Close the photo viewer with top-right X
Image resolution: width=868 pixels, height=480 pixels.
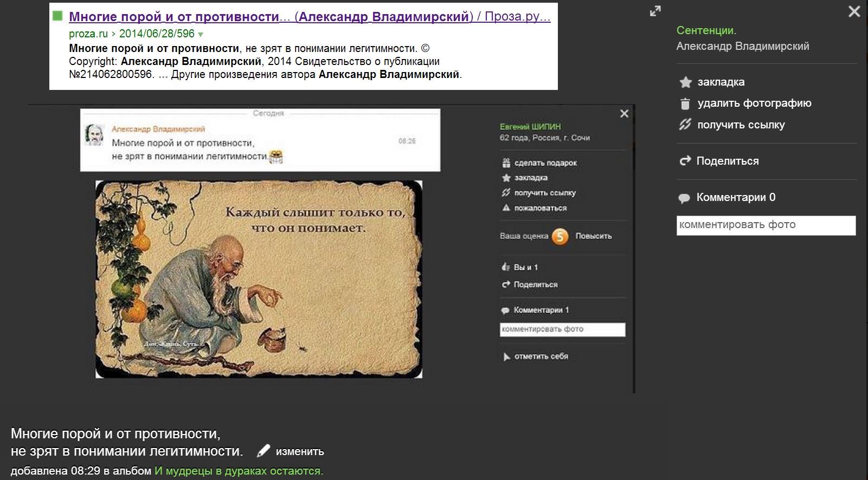coord(854,11)
